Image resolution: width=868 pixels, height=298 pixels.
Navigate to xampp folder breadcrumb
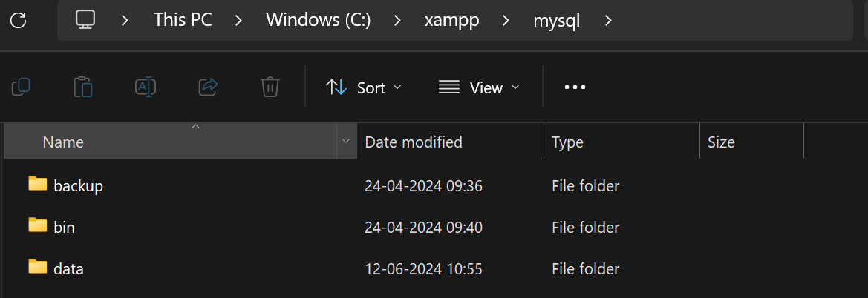[x=451, y=21]
